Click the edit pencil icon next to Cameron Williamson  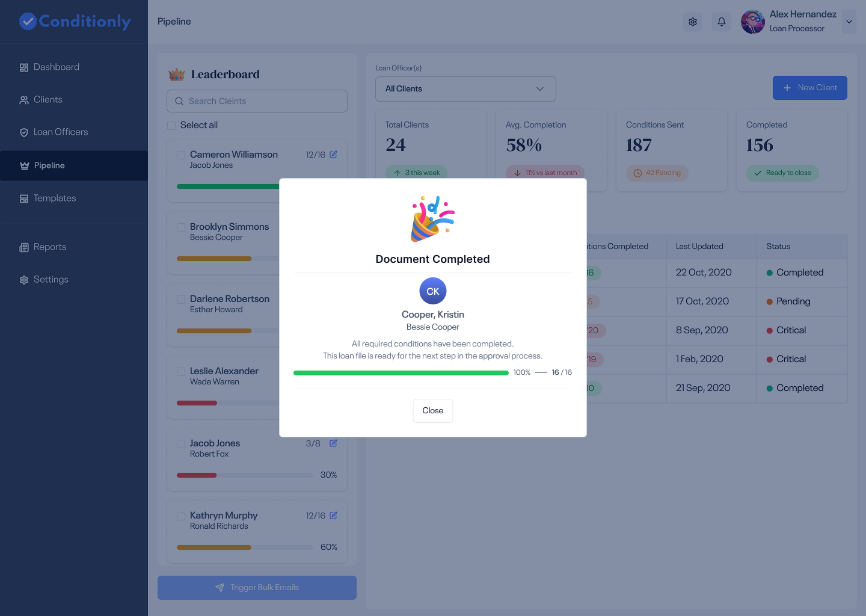[x=333, y=155]
